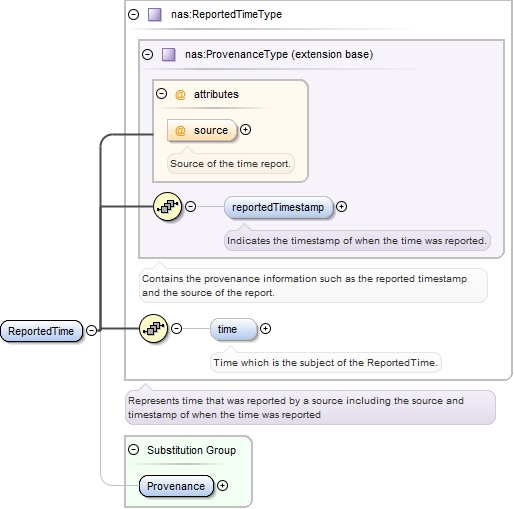This screenshot has width=514, height=509.
Task: Select the sequence compositor icon before reportedTimestamp
Action: (x=168, y=207)
